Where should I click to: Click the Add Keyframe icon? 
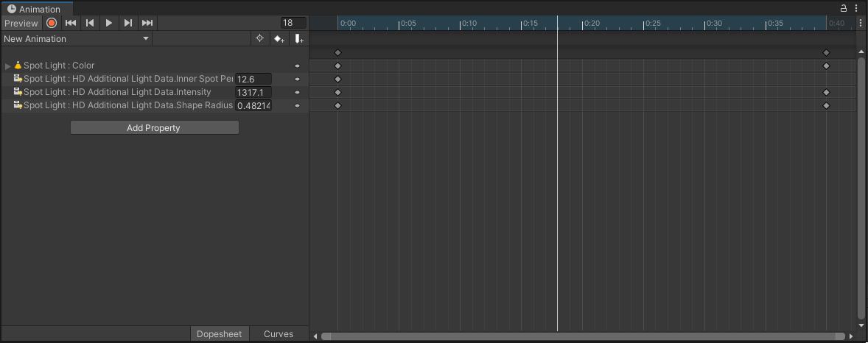tap(279, 38)
